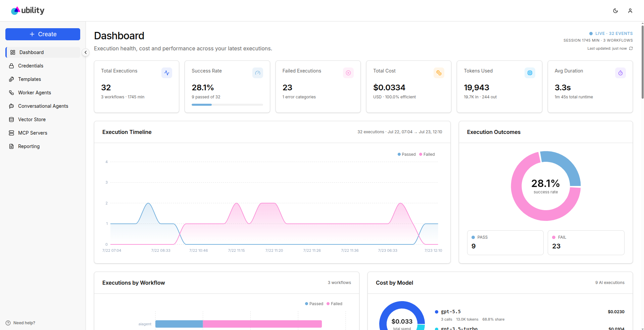644x330 pixels.
Task: Click the Avg Duration timer icon
Action: [x=621, y=73]
